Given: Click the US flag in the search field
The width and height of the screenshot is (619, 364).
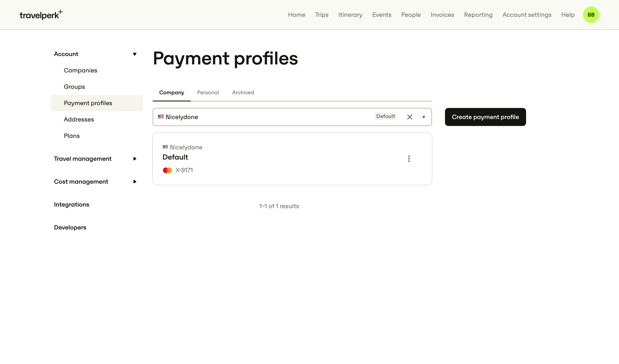Looking at the screenshot, I should coord(161,117).
